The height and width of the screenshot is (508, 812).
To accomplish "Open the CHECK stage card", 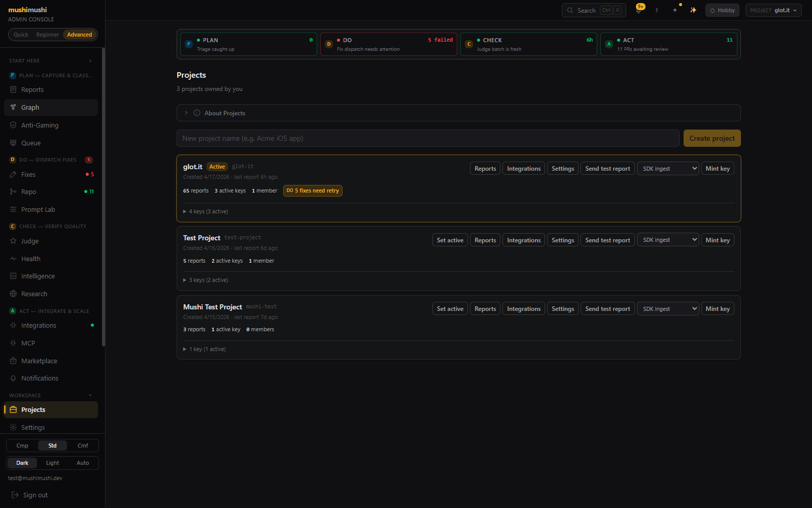I will pos(529,44).
